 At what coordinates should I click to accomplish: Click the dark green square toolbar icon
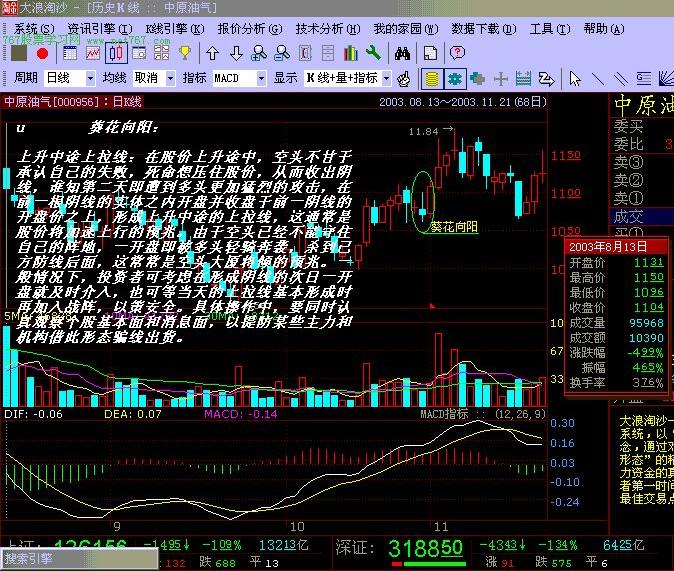(18, 53)
